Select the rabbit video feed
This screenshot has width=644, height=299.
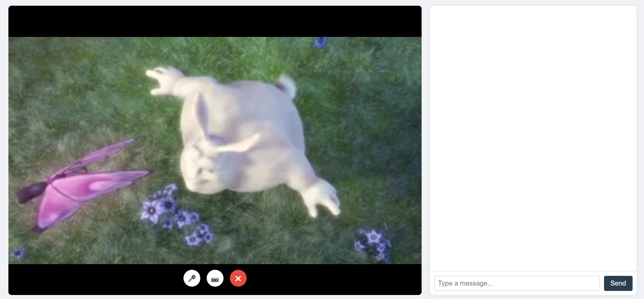point(215,150)
